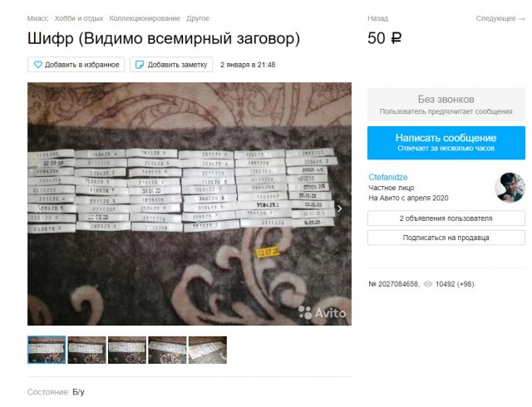Go to Хобби и отдых category

tap(79, 18)
